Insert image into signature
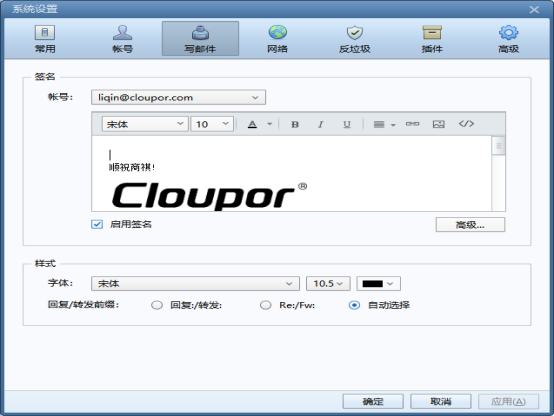This screenshot has width=554, height=416. 438,124
